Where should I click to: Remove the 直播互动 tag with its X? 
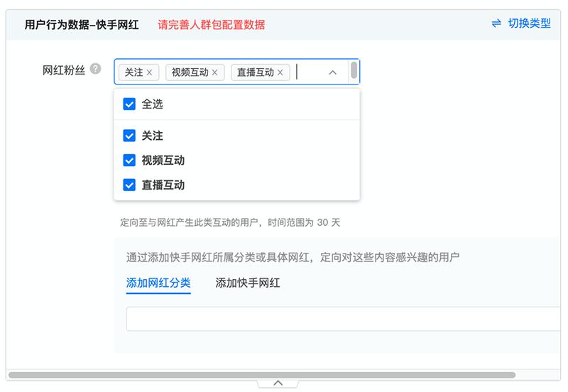point(280,72)
